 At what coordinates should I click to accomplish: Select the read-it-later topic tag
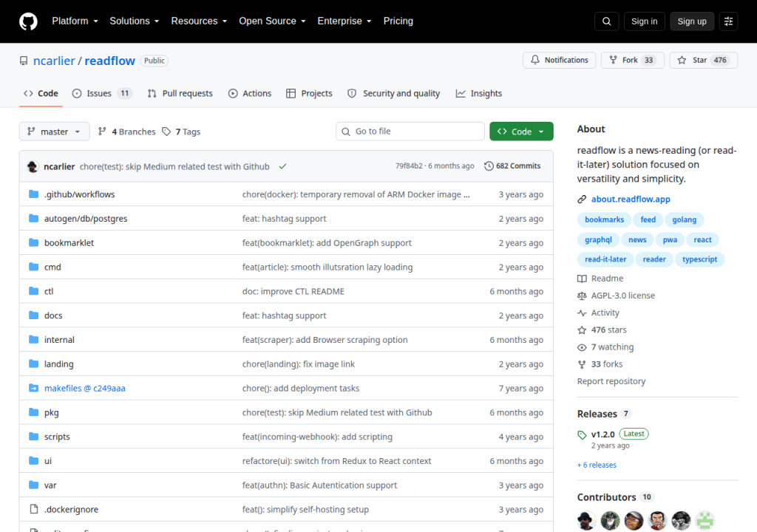605,259
